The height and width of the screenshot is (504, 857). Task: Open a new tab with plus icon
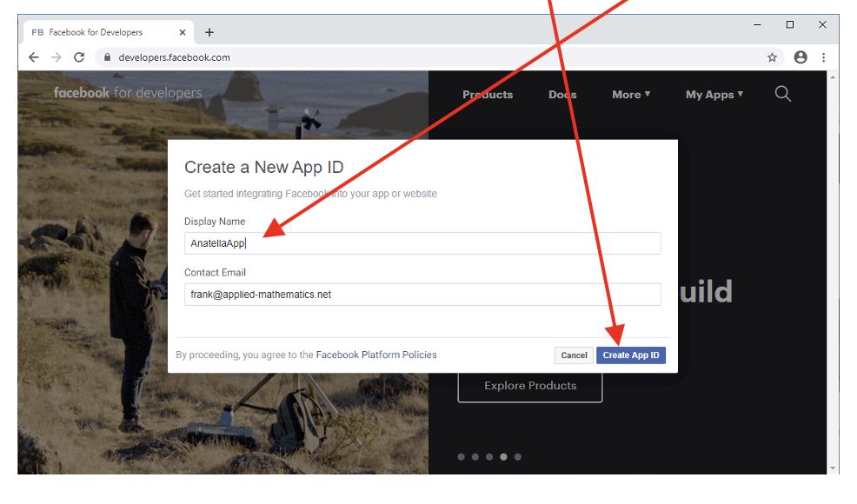(209, 32)
